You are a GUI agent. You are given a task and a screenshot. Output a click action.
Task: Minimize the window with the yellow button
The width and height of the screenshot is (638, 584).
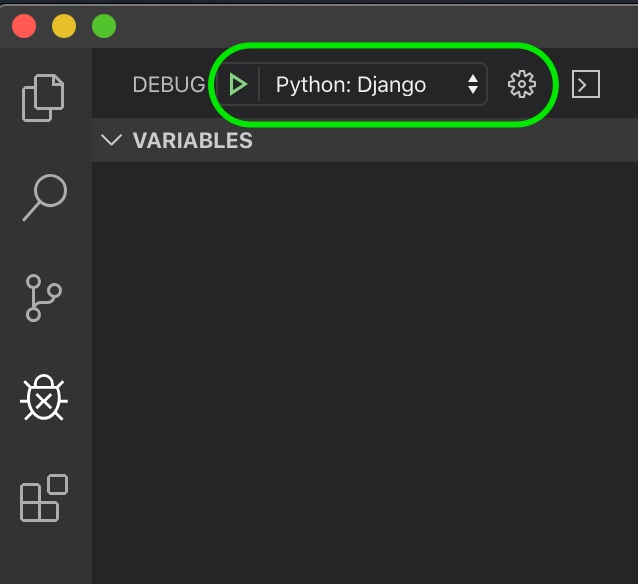click(64, 26)
